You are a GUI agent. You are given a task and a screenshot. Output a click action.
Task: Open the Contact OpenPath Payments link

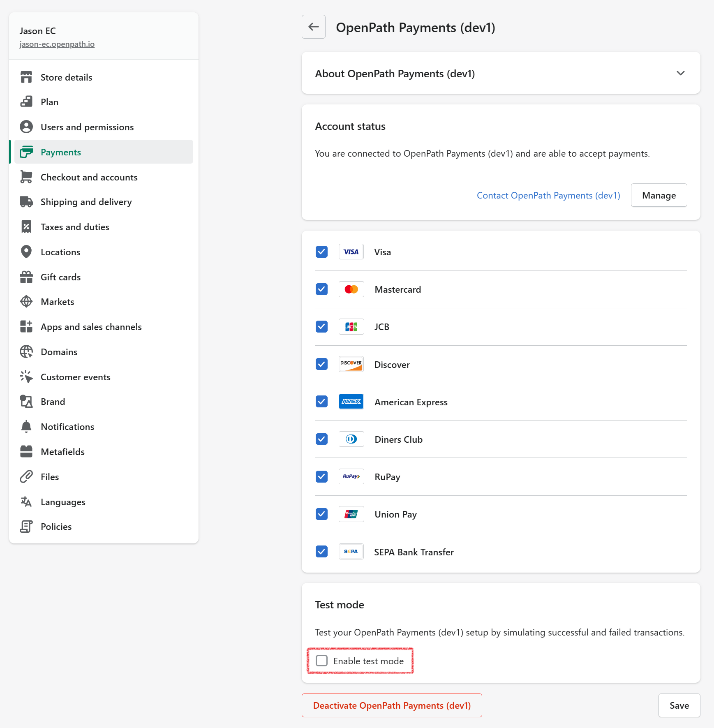[x=548, y=195]
